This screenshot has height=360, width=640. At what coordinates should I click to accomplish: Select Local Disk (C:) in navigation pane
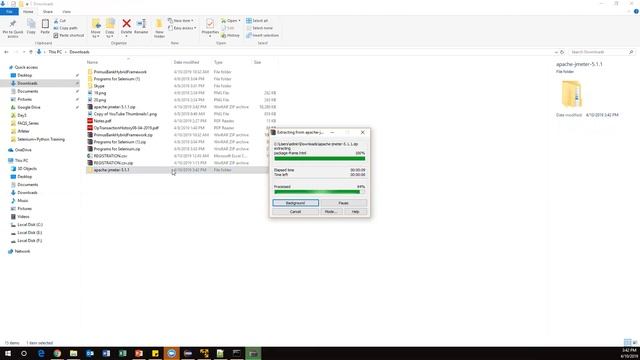pos(30,224)
